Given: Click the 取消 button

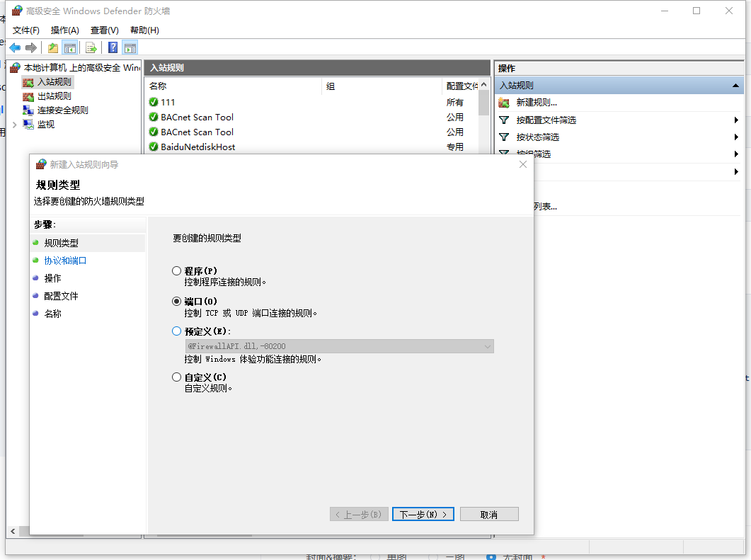Looking at the screenshot, I should pos(489,515).
